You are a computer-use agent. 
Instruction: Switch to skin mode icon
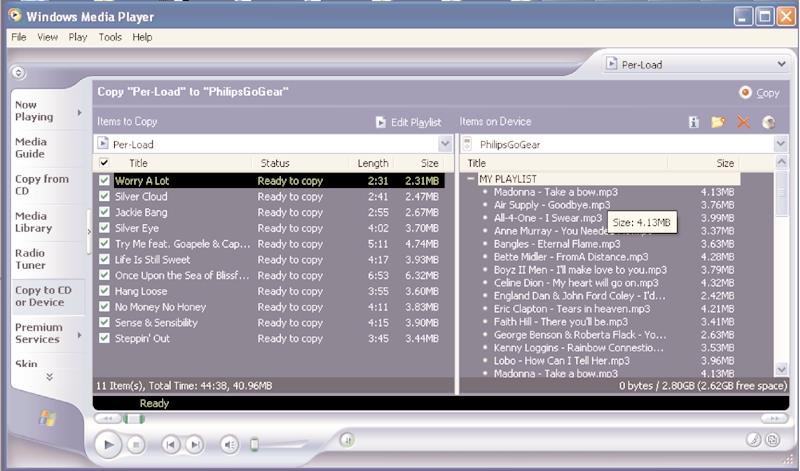point(754,439)
